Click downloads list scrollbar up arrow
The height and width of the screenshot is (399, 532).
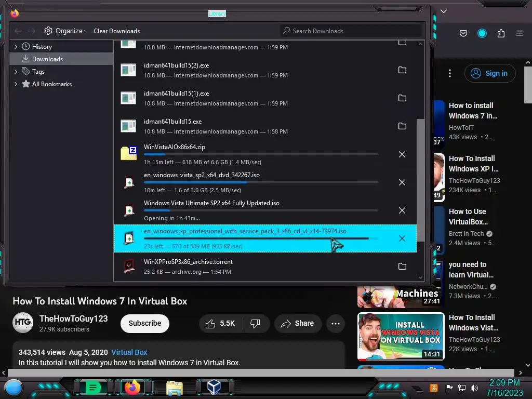tap(420, 44)
